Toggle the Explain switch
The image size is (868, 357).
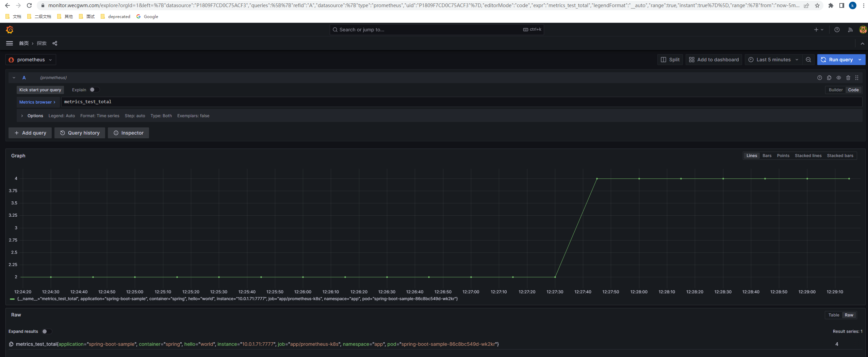pos(95,90)
